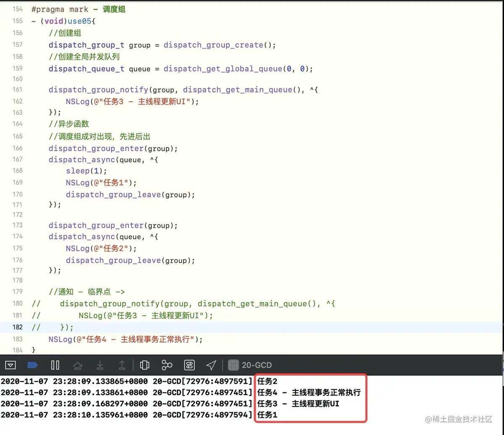Click the Step Out debug button
Screen dimensions: 504x435
coord(122,365)
